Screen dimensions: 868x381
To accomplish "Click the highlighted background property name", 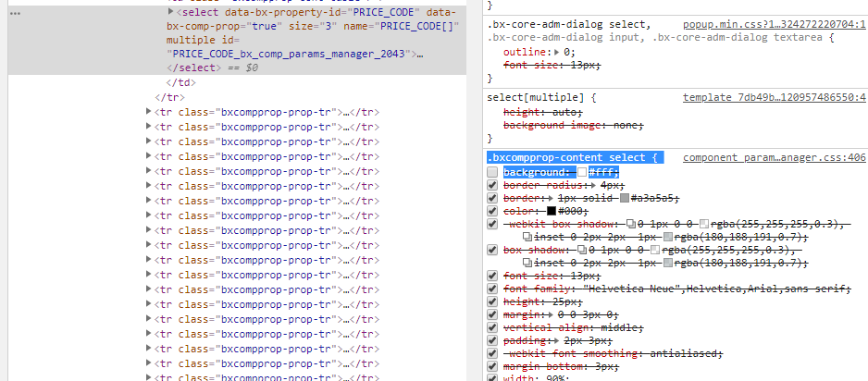I will click(x=534, y=172).
